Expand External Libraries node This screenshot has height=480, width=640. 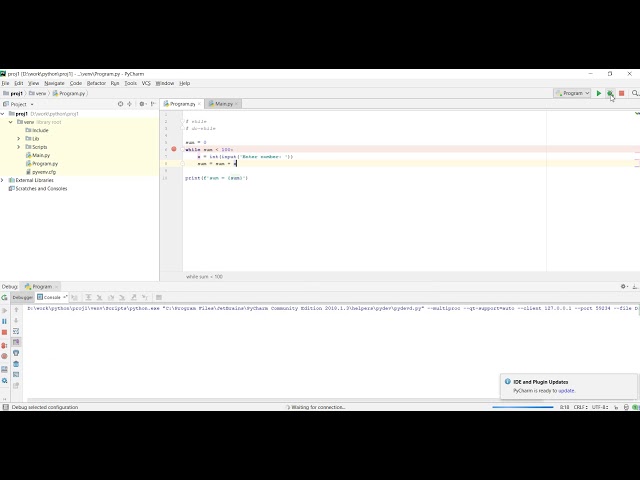pos(2,180)
